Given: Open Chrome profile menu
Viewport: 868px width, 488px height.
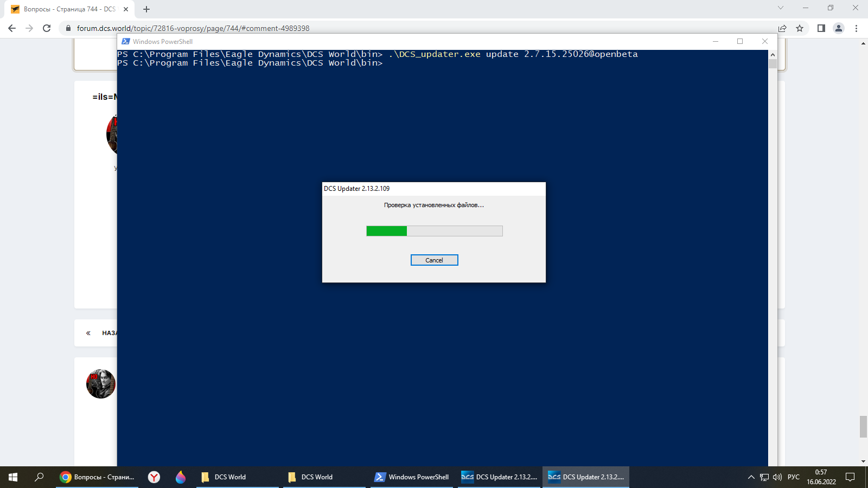Looking at the screenshot, I should 839,28.
